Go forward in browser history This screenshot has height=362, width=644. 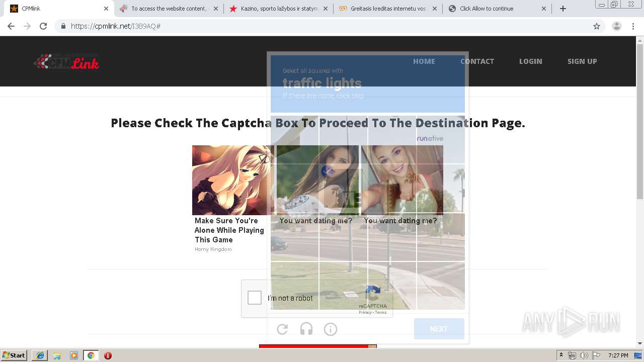coord(27,26)
